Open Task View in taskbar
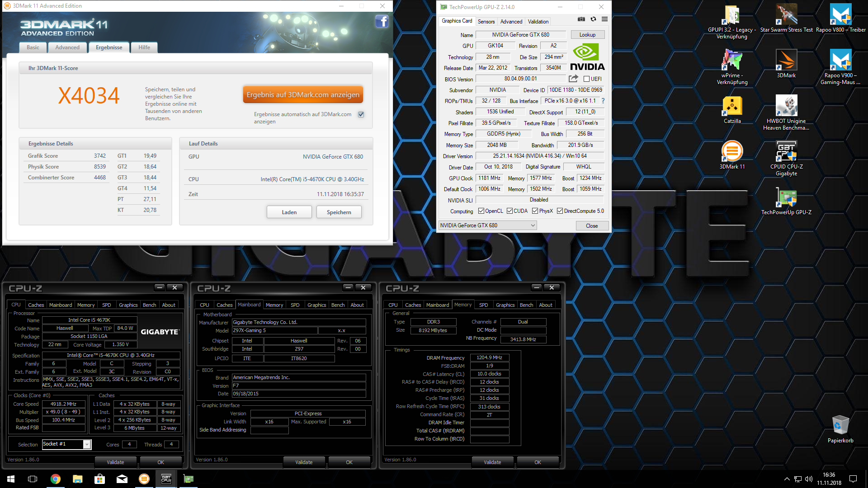 point(33,479)
